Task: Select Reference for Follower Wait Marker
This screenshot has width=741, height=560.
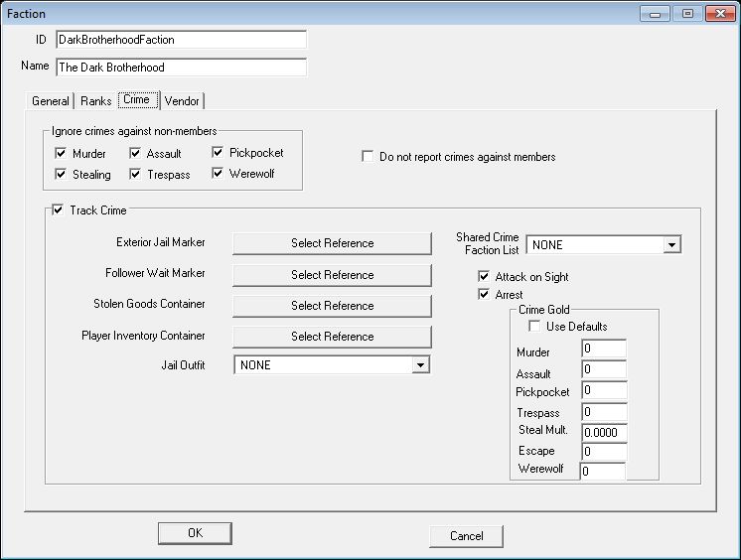Action: point(332,275)
